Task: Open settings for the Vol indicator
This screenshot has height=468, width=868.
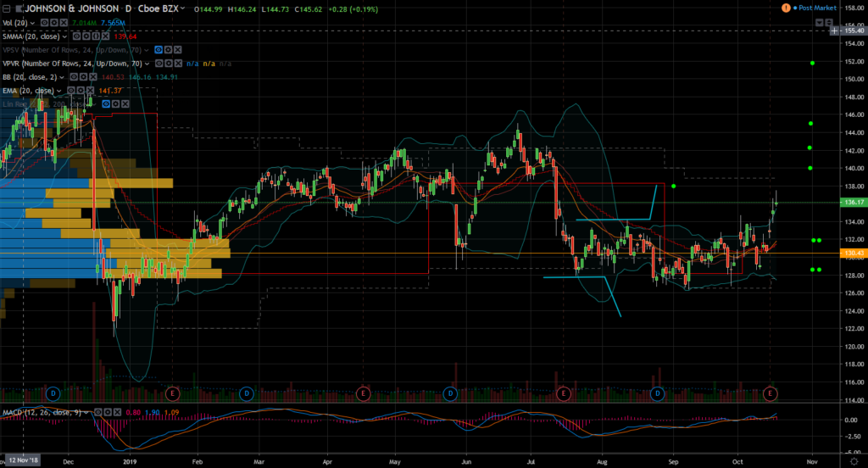Action: click(x=54, y=23)
